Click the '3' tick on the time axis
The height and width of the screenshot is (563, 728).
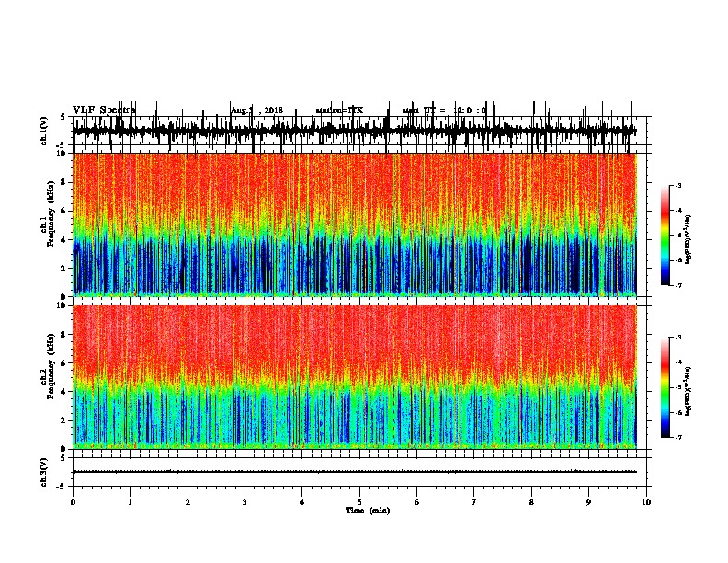tap(245, 502)
